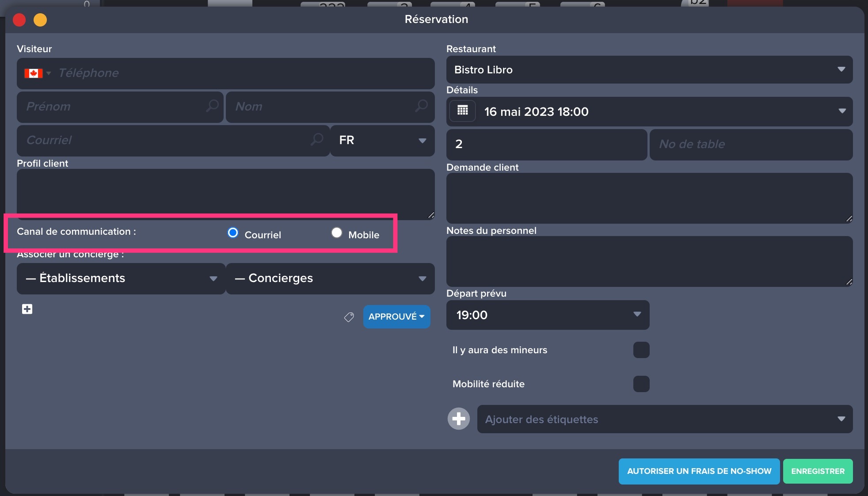This screenshot has width=868, height=496.
Task: Open the Bistro Libro restaurant dropdown
Action: (x=649, y=69)
